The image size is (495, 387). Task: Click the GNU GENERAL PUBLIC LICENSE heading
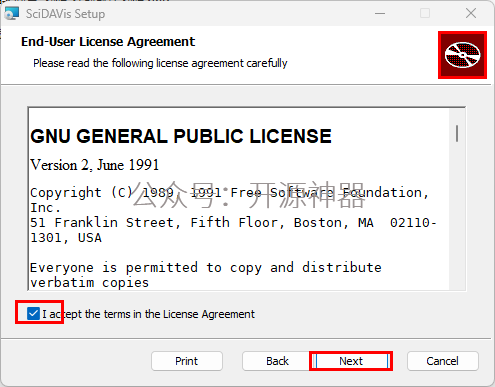pyautogui.click(x=181, y=136)
